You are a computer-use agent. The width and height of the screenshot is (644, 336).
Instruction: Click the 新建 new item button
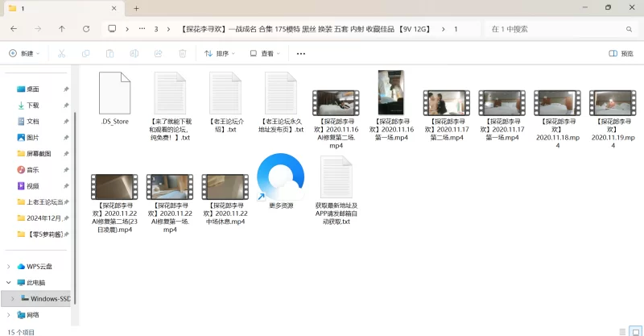coord(25,54)
